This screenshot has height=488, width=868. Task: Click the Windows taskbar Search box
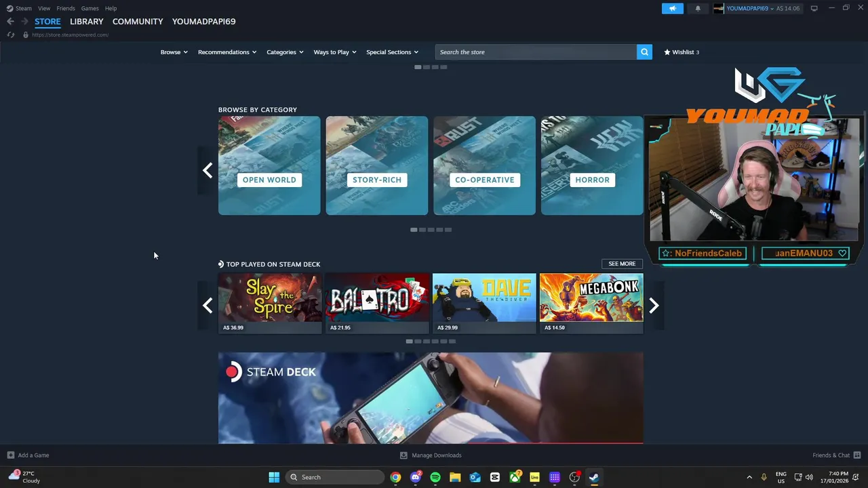(x=334, y=477)
